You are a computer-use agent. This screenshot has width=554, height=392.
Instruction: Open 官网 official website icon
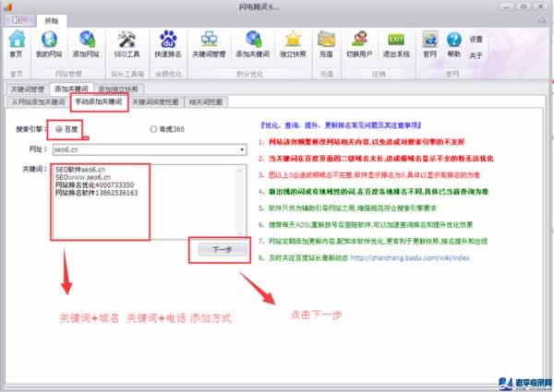pyautogui.click(x=430, y=43)
